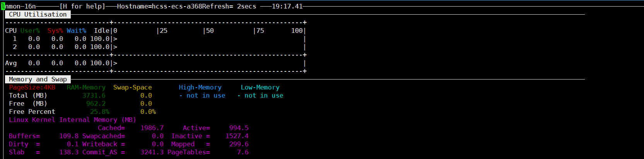Click the slab value '138.3'
This screenshot has width=644, height=159.
(x=69, y=152)
